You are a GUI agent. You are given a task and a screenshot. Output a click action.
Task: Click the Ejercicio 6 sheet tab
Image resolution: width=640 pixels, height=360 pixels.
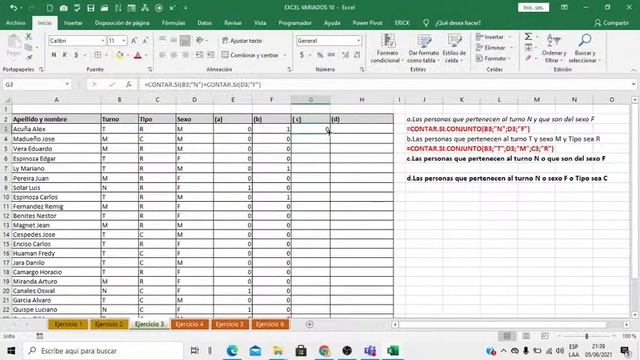(270, 324)
